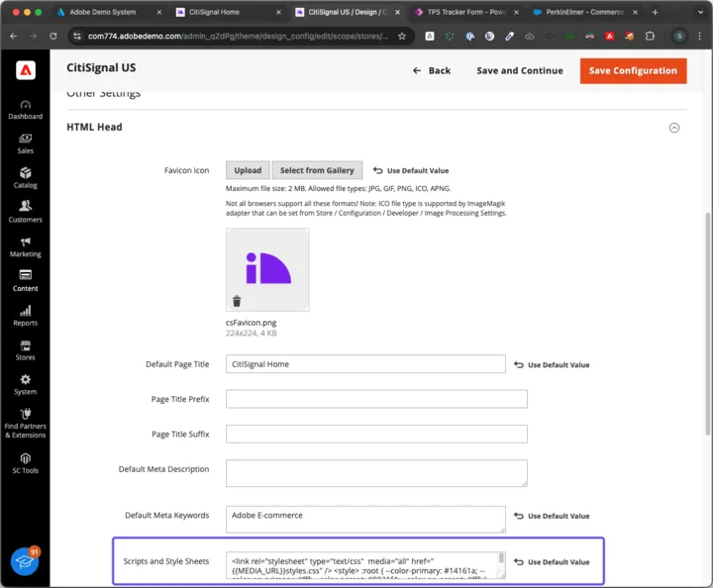Click the browser back arrow

(x=13, y=36)
